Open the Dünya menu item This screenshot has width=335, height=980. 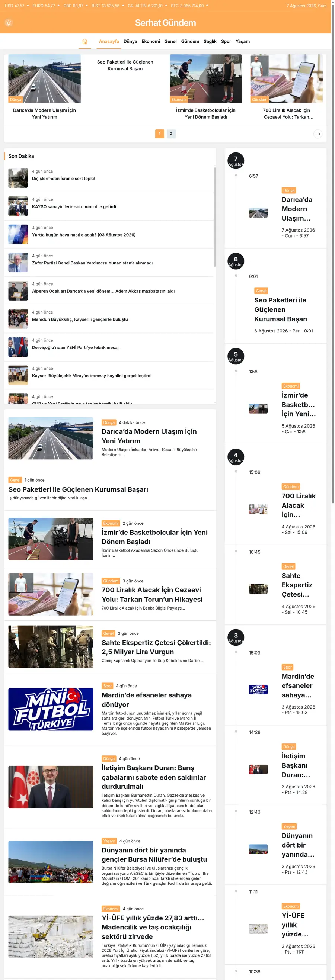tap(130, 41)
